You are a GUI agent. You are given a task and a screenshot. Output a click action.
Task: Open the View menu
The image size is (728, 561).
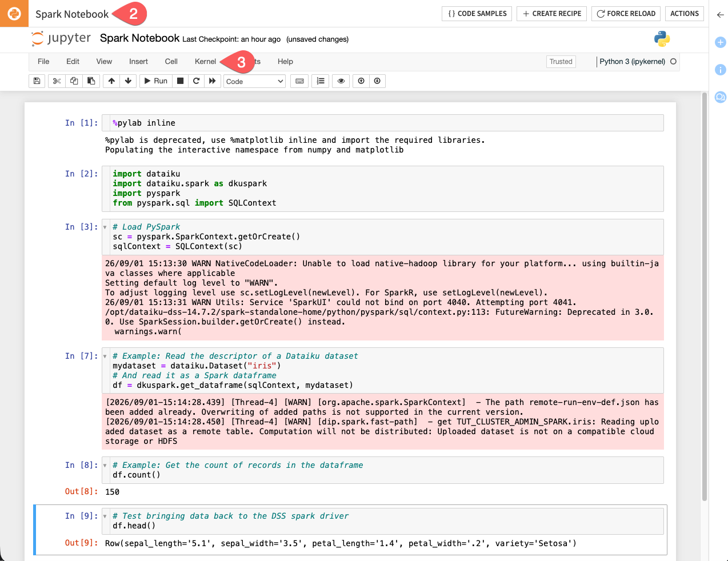pos(104,62)
